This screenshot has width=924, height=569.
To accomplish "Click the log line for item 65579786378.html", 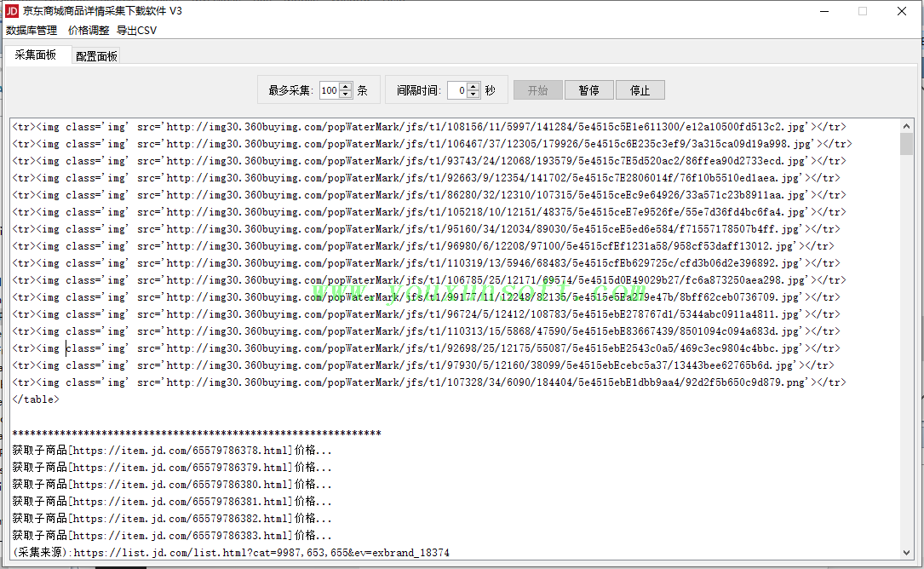I will click(172, 451).
